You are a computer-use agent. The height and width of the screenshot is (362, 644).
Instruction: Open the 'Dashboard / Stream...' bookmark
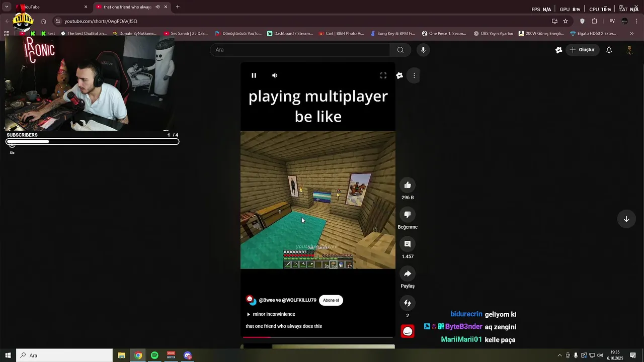tap(290, 34)
